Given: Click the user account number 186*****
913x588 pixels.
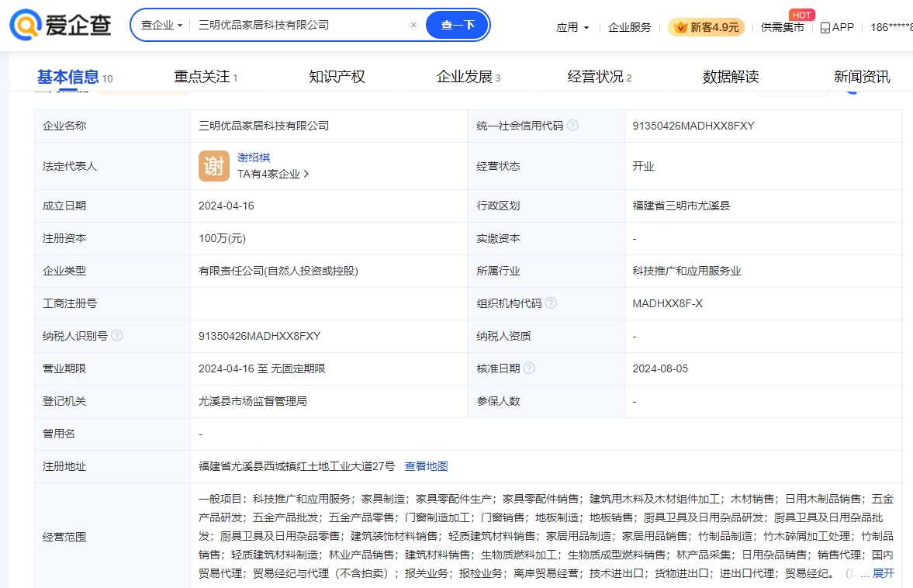Looking at the screenshot, I should [891, 27].
